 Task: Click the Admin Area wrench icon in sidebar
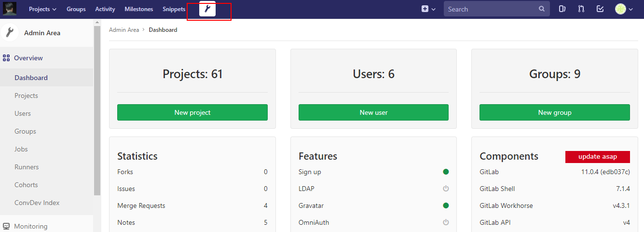[9, 33]
